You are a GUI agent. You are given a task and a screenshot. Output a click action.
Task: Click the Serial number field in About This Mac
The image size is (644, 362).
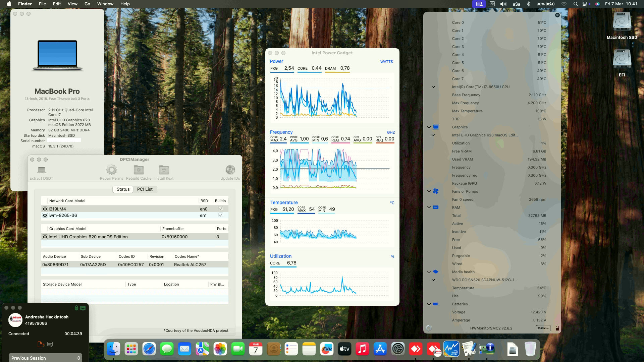point(64,140)
